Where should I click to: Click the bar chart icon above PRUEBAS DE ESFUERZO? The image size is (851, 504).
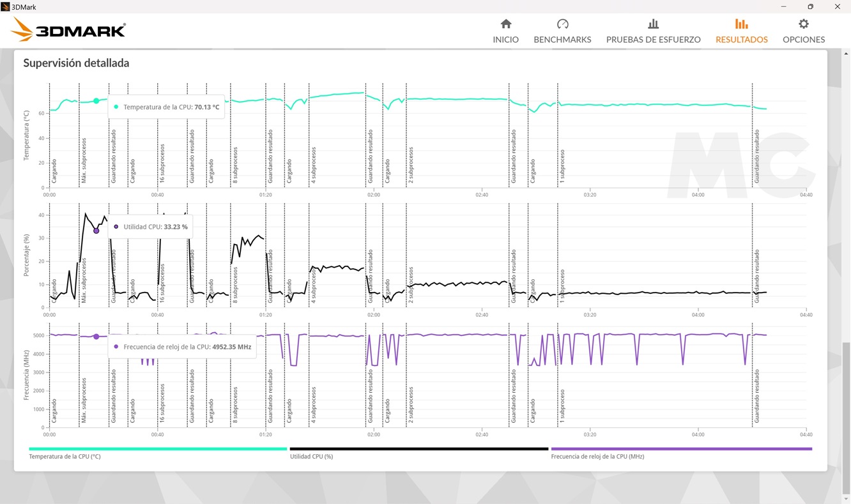653,24
